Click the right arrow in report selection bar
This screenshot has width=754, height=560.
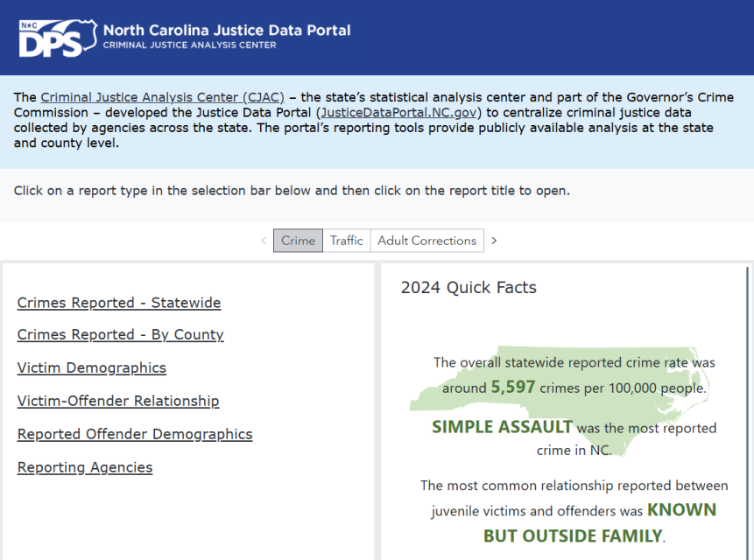pyautogui.click(x=494, y=240)
